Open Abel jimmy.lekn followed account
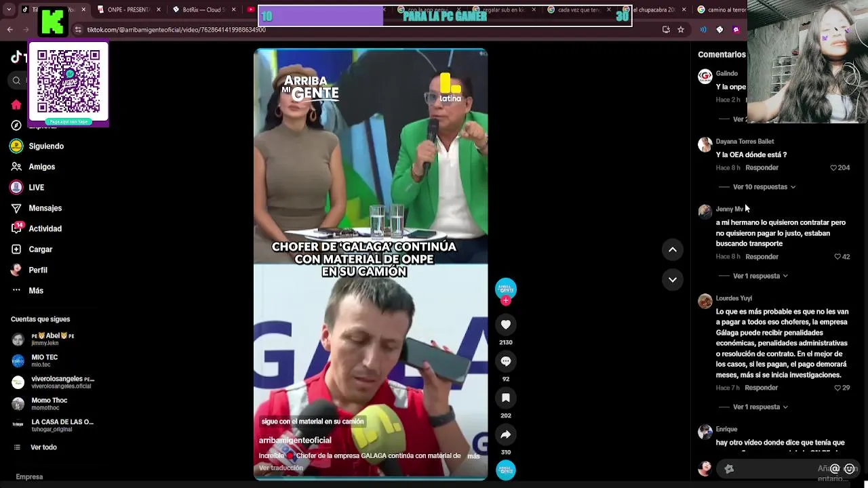The width and height of the screenshot is (868, 488). click(x=44, y=340)
